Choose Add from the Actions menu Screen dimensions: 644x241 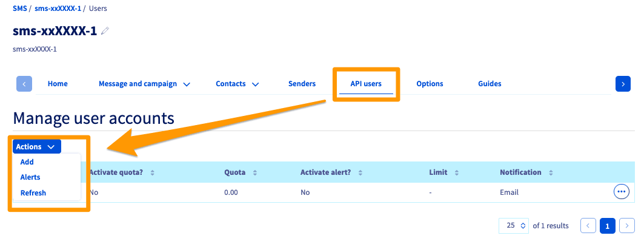27,162
